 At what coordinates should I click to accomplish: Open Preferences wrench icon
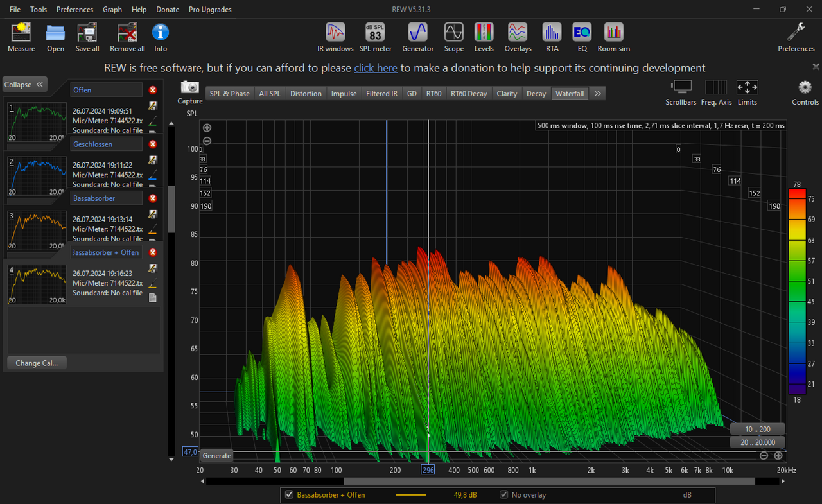coord(796,32)
